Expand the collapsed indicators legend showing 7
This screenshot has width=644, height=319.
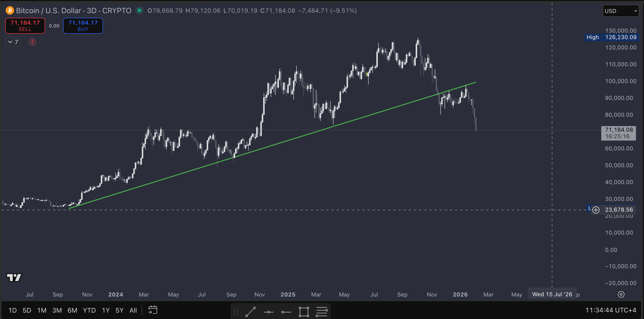coord(13,42)
